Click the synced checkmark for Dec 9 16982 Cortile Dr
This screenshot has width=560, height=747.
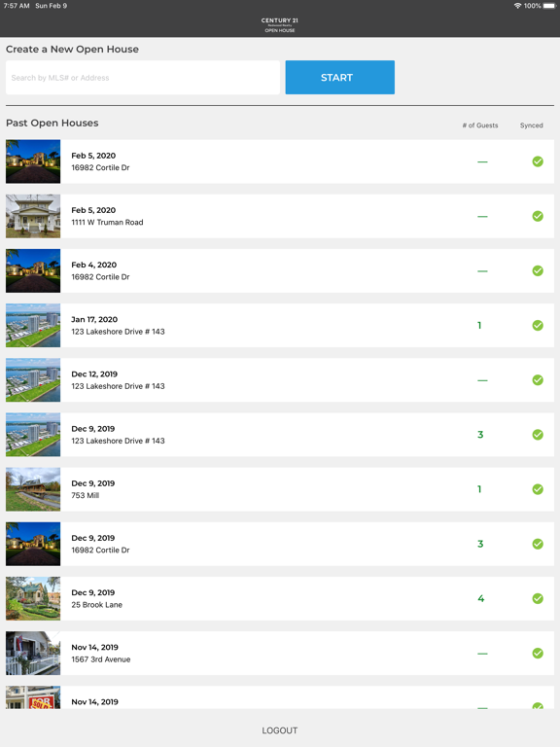click(538, 544)
